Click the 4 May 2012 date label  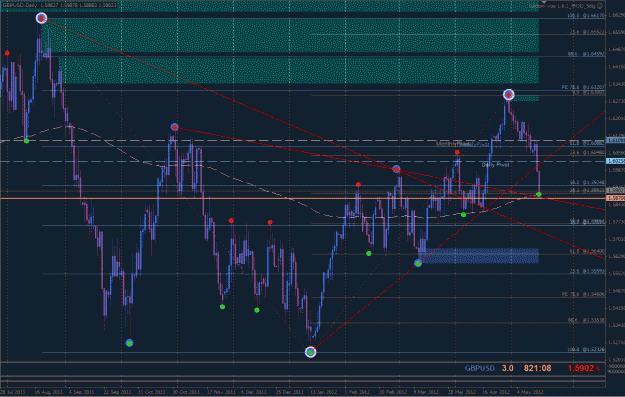pos(530,392)
